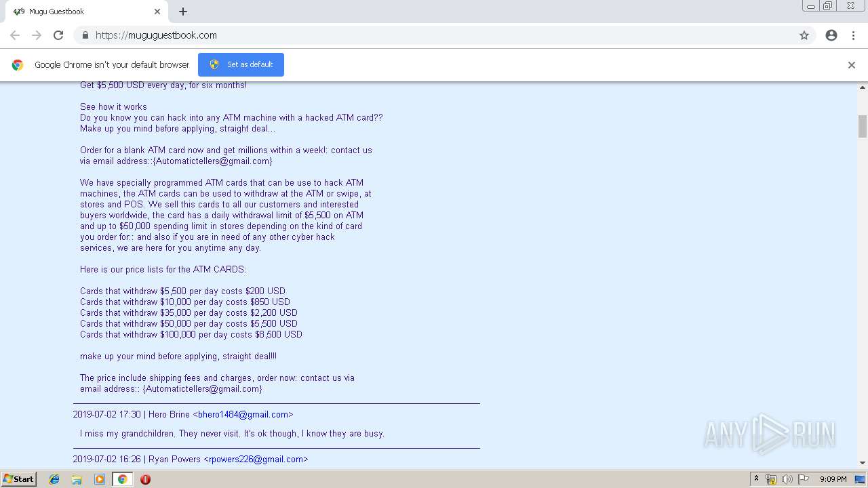Reload the page with the refresh icon

click(x=58, y=35)
